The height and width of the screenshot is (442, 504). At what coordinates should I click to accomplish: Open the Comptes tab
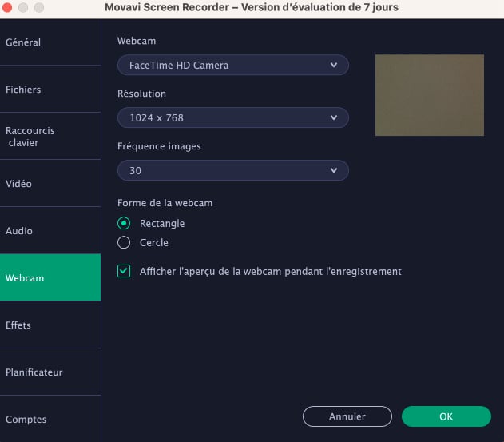(26, 420)
